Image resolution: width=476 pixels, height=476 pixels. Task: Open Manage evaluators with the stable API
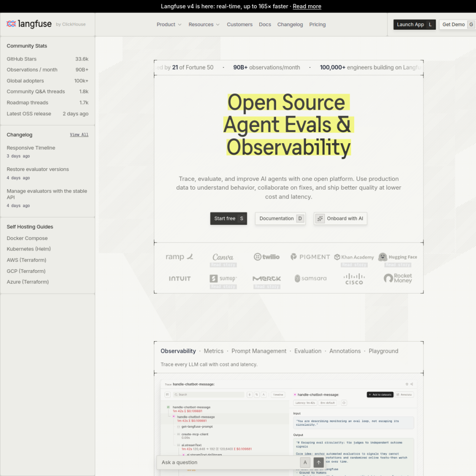(47, 194)
